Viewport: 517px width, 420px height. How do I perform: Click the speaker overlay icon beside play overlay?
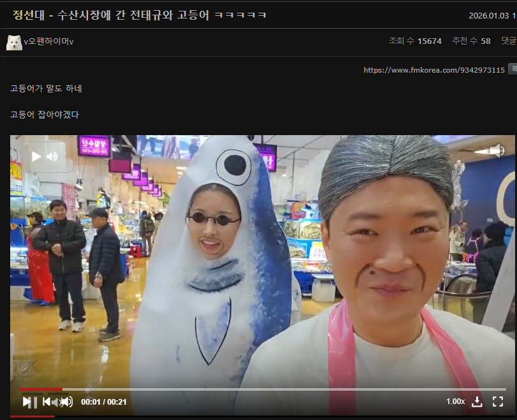click(x=52, y=156)
